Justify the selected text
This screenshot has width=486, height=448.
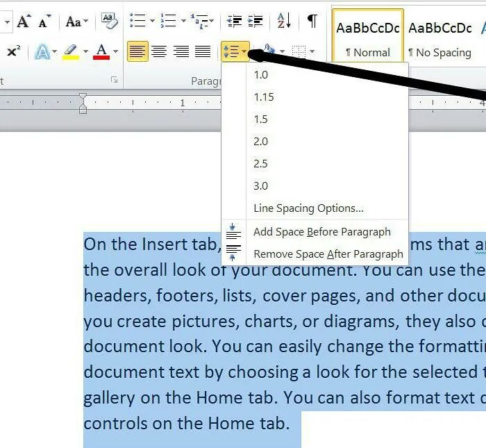point(203,51)
